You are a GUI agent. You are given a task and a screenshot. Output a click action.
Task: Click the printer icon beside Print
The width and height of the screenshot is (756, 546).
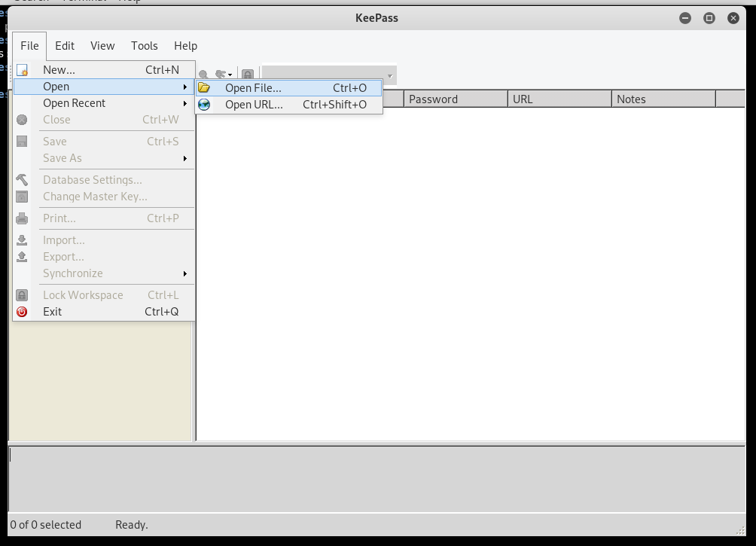(x=22, y=218)
